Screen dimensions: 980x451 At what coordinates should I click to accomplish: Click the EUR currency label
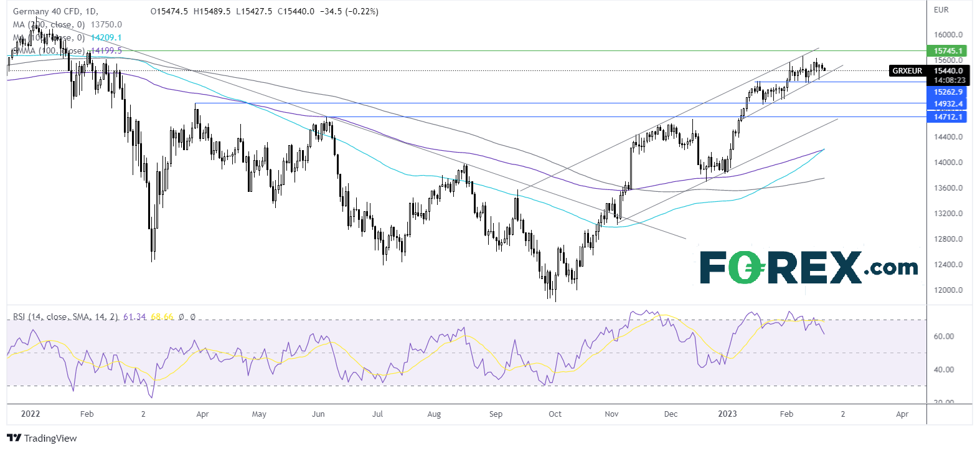coord(941,9)
